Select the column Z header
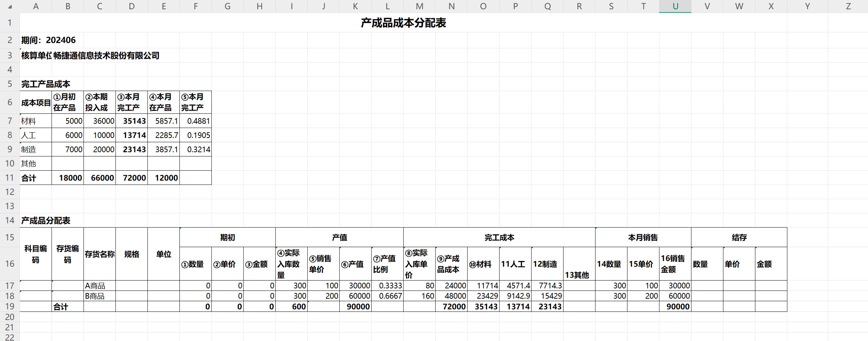This screenshot has height=341, width=868. 848,6
